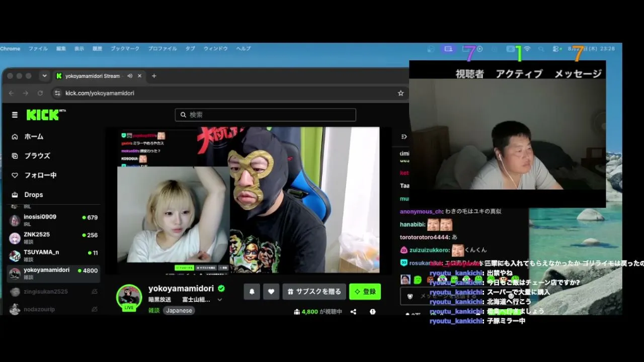
Task: Click the green 登録 button
Action: pos(365,292)
